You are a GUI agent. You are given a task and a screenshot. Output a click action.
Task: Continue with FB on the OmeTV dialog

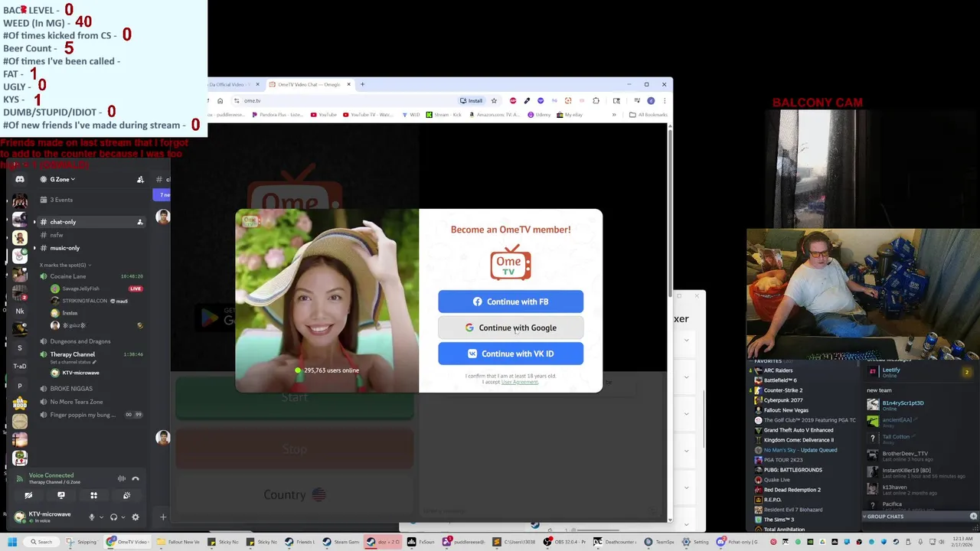511,302
